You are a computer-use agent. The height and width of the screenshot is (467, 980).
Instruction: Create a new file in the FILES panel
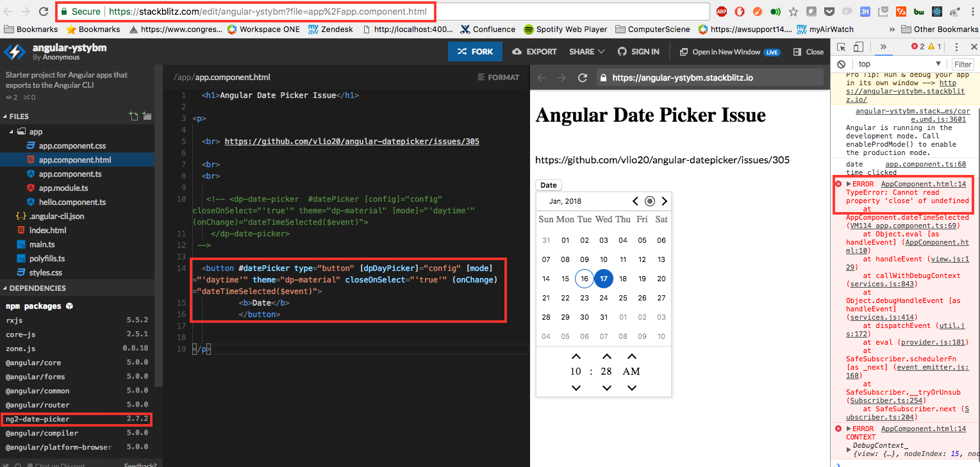point(134,116)
